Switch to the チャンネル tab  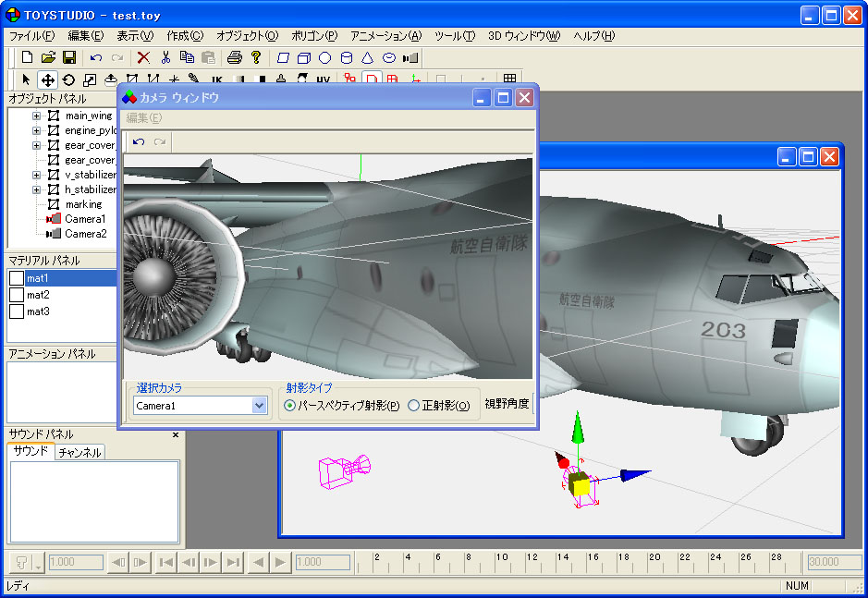coord(80,452)
